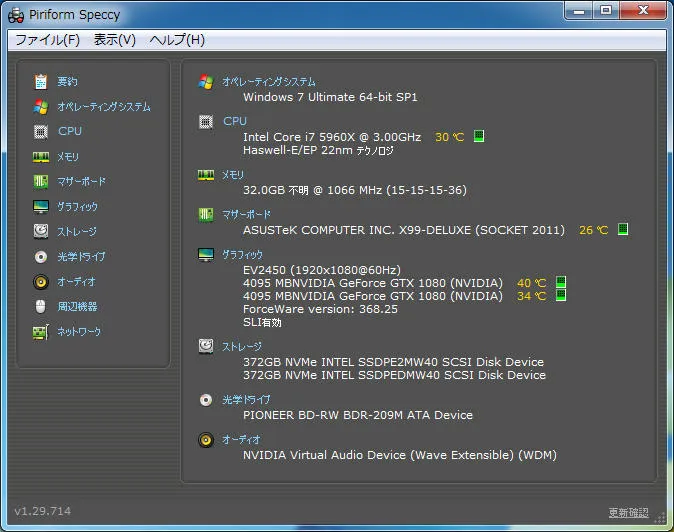This screenshot has height=532, width=674.
Task: Click green temperature indicator beside motherboard 26 ℃
Action: (x=623, y=229)
